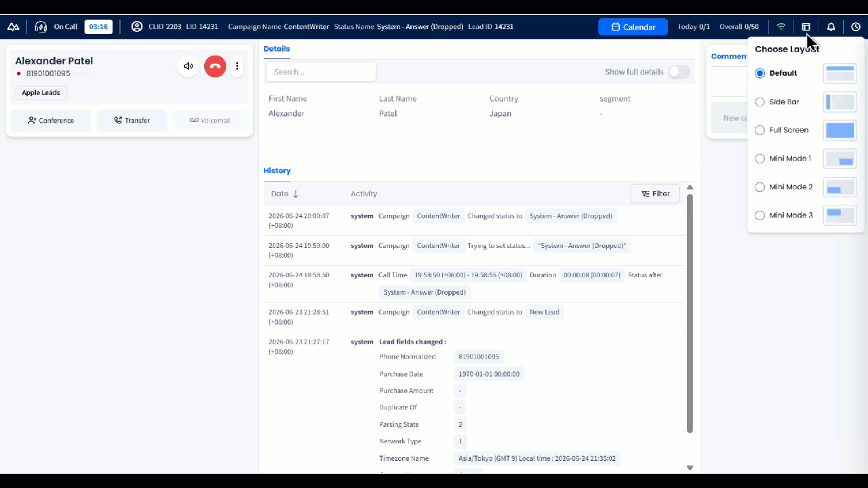
Task: Click the layout chooser icon
Action: point(806,27)
